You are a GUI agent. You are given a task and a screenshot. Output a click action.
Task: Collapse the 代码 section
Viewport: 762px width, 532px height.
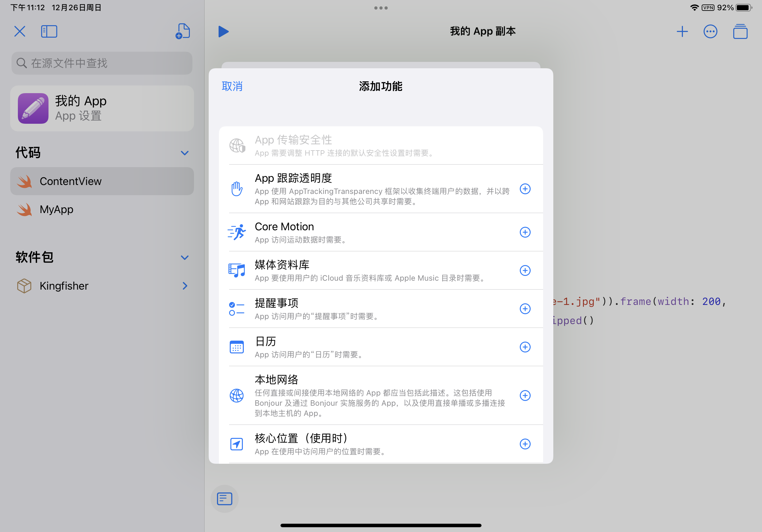click(x=184, y=153)
